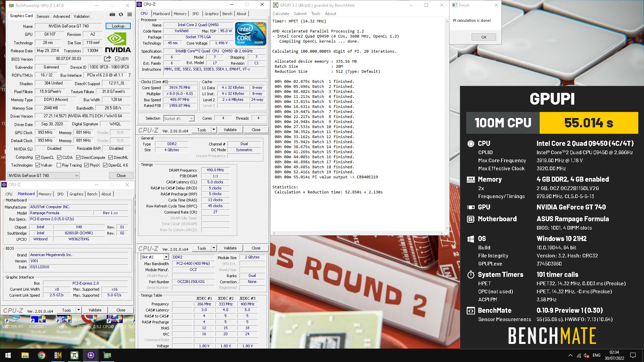This screenshot has width=644, height=362.
Task: Switch to the Sensors tab in GPU-Z
Action: tap(43, 16)
